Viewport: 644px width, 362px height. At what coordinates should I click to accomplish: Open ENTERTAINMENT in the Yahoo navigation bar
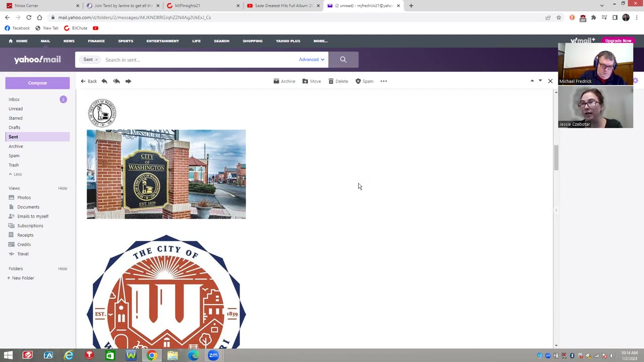point(163,41)
